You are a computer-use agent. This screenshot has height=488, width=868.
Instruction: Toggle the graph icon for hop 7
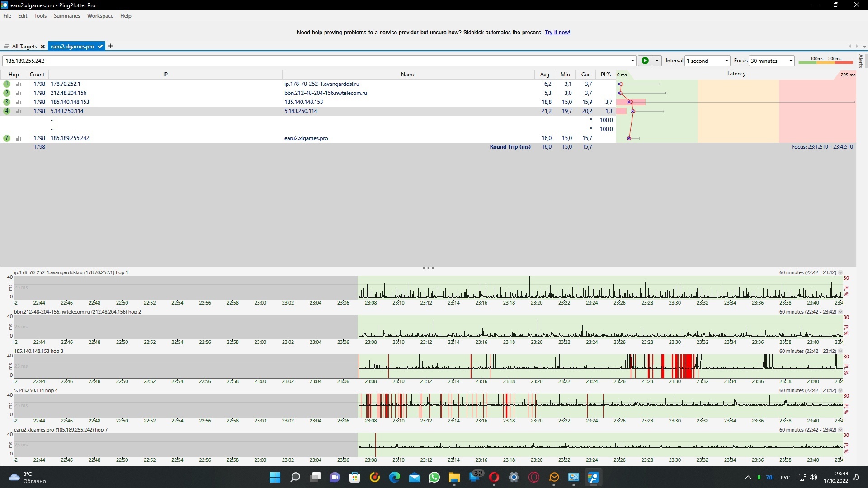pos(19,138)
